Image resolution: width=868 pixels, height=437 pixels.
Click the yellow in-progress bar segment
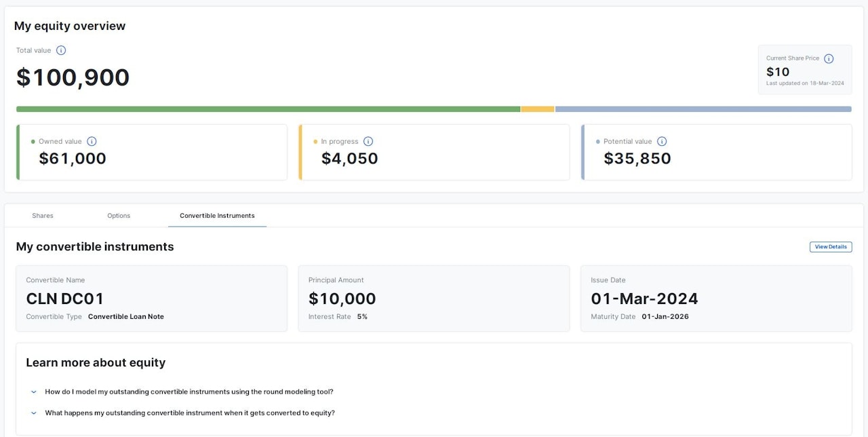538,109
